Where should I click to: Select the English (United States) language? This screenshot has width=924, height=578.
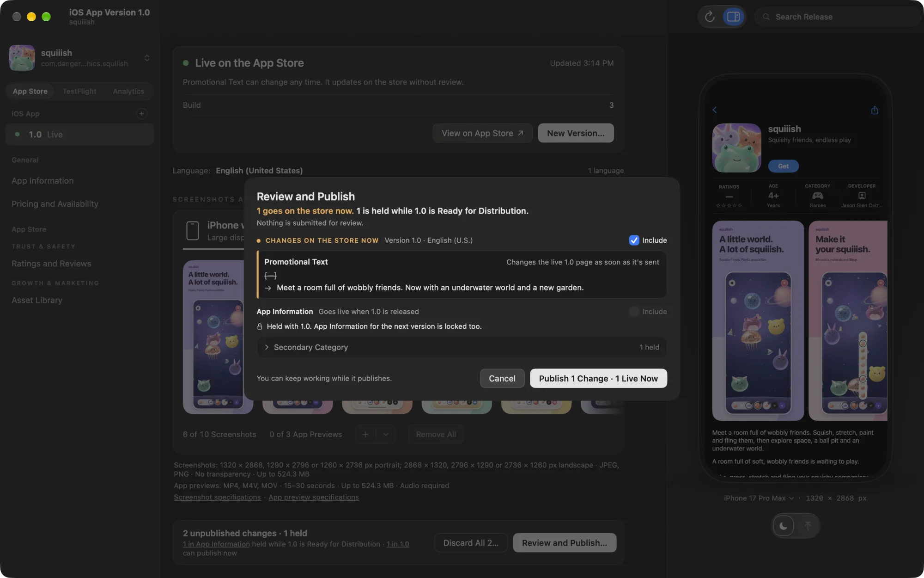point(259,171)
